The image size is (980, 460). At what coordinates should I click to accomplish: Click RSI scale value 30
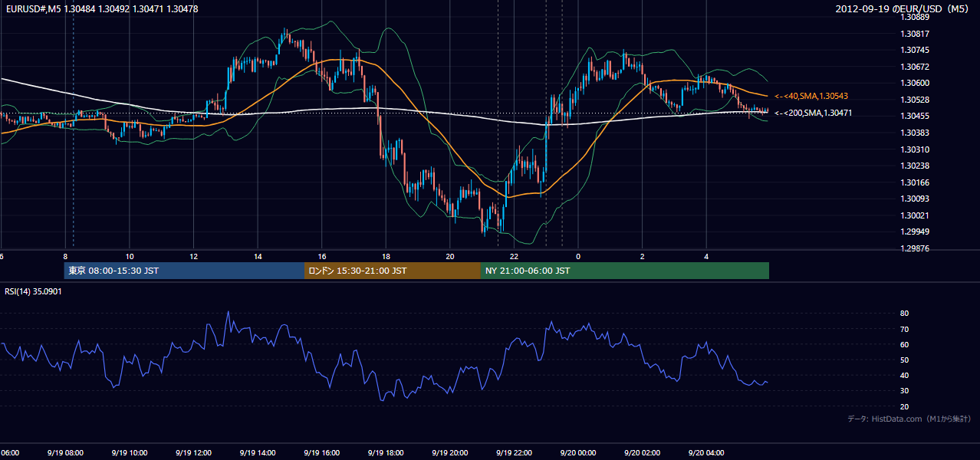[905, 390]
